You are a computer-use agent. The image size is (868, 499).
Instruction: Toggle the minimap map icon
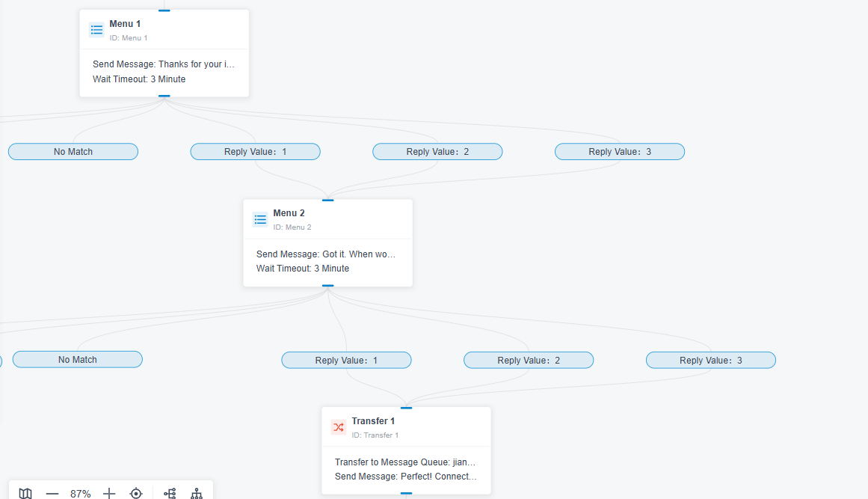(x=25, y=494)
